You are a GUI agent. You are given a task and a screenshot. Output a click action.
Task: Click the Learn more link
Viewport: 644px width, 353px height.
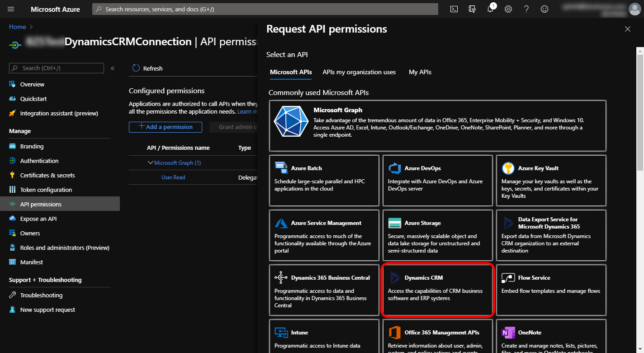tap(247, 111)
